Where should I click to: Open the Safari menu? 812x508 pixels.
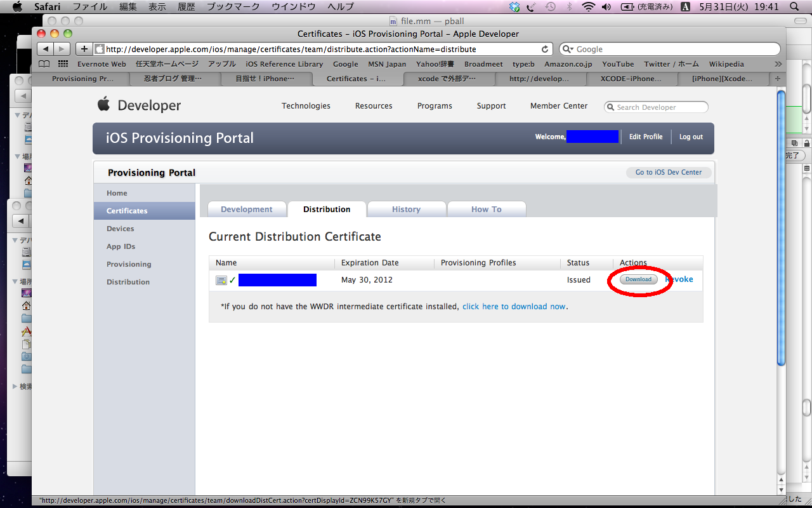[x=47, y=6]
